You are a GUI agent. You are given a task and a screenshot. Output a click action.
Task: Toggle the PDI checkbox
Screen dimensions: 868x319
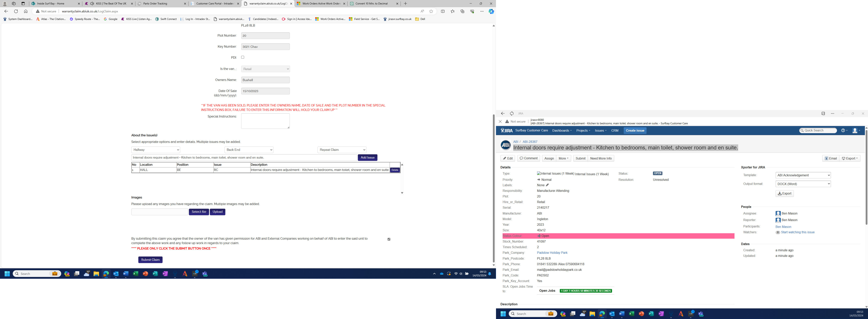click(x=243, y=57)
